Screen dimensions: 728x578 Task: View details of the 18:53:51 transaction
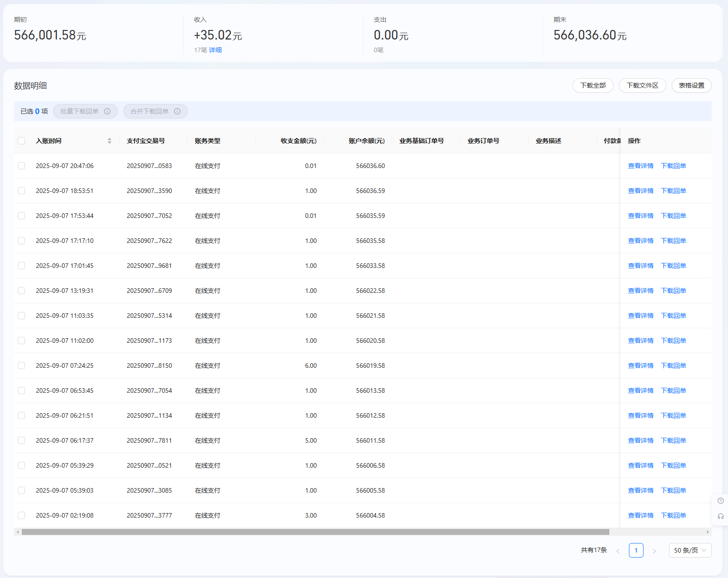[640, 191]
